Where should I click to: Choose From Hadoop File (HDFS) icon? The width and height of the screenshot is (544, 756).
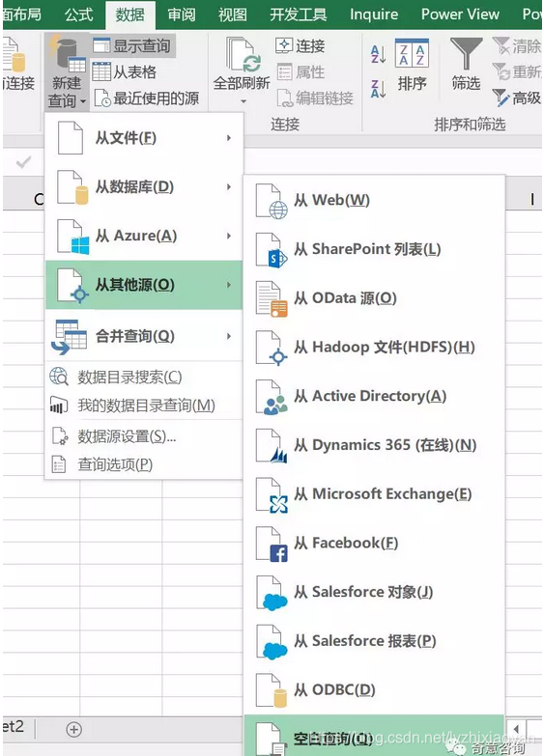pos(271,348)
